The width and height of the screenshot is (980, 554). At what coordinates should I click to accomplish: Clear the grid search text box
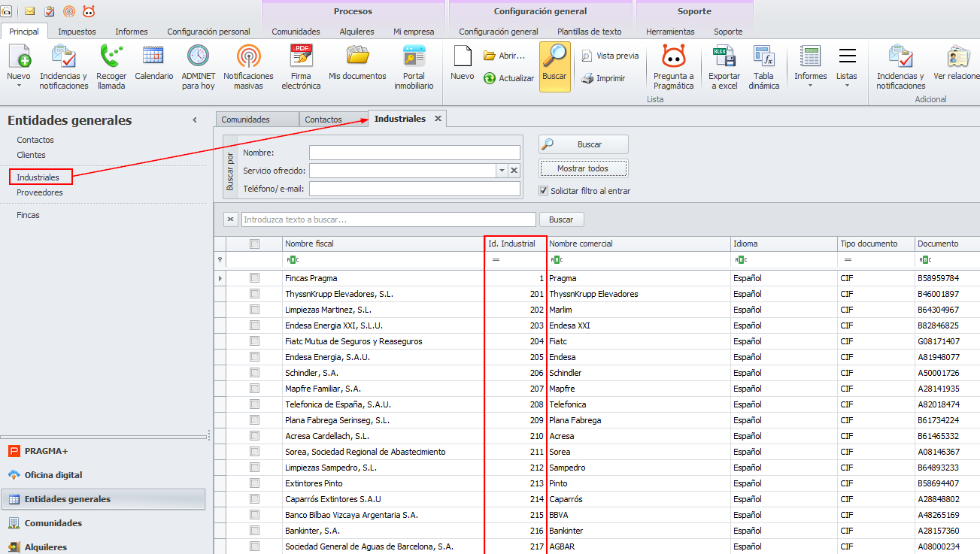click(x=232, y=219)
